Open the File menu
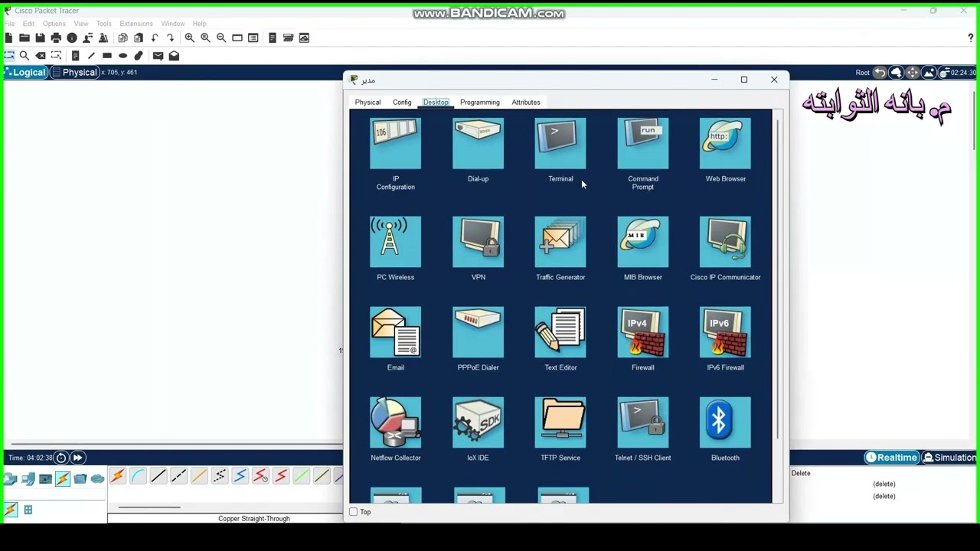This screenshot has width=980, height=551. pyautogui.click(x=9, y=24)
